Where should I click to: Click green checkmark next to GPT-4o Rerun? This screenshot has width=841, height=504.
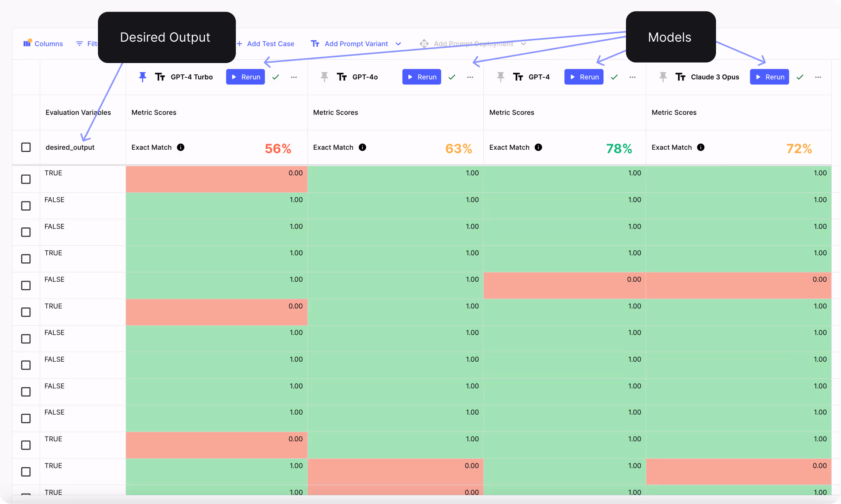452,77
